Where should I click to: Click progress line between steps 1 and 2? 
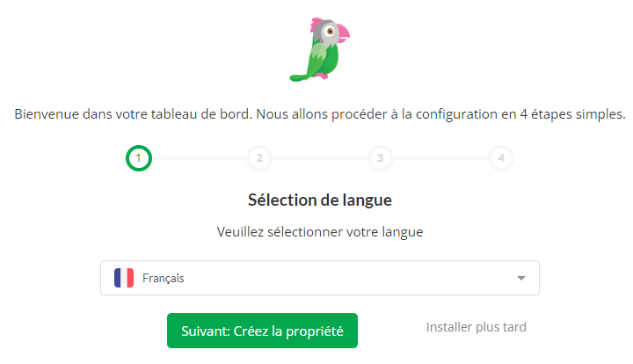point(199,158)
